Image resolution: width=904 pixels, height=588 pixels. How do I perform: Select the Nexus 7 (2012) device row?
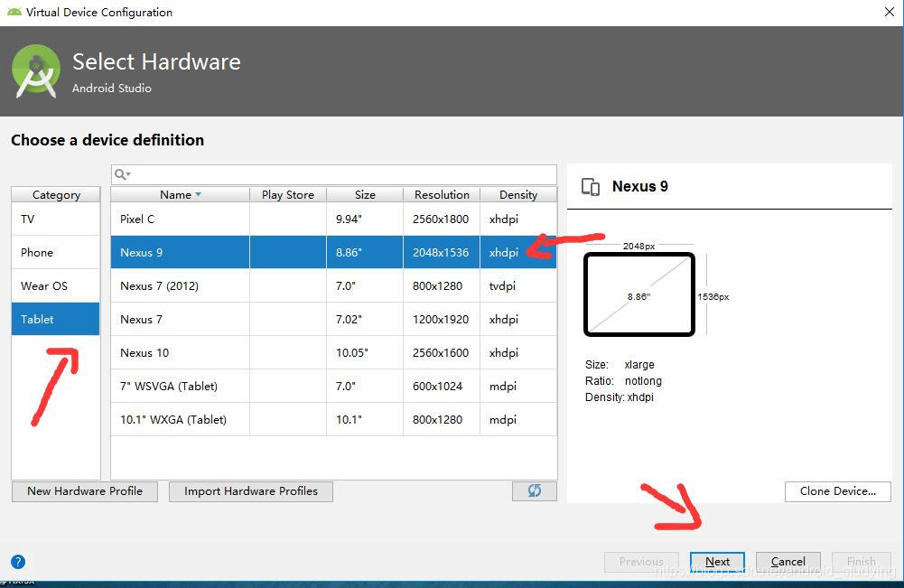point(334,286)
